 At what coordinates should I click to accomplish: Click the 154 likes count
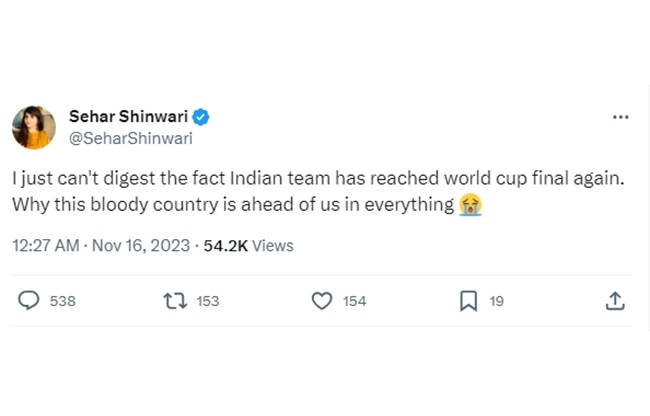pyautogui.click(x=354, y=301)
